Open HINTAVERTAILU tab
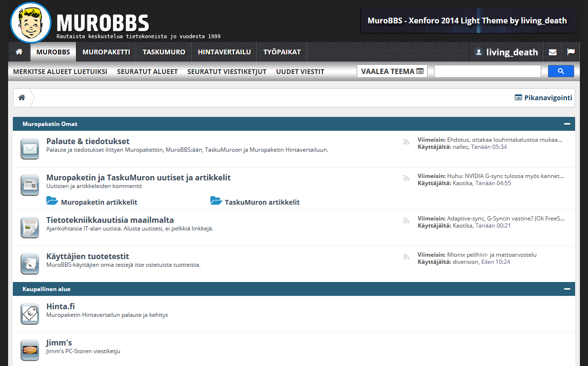This screenshot has height=366, width=588. (x=224, y=52)
